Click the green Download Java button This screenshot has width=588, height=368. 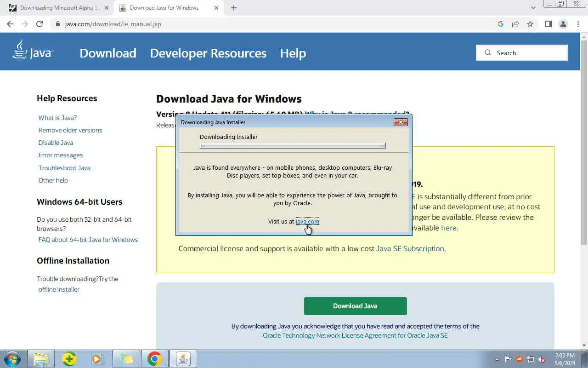click(x=355, y=306)
